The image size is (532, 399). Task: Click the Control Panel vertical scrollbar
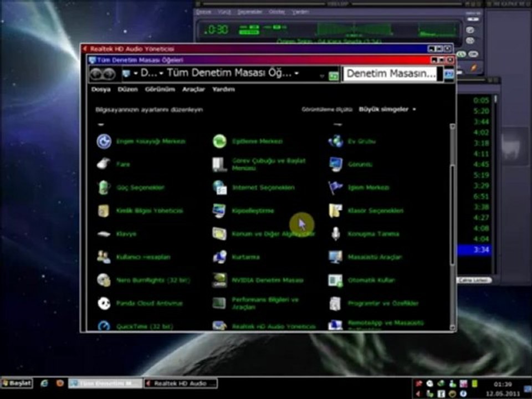(x=452, y=227)
